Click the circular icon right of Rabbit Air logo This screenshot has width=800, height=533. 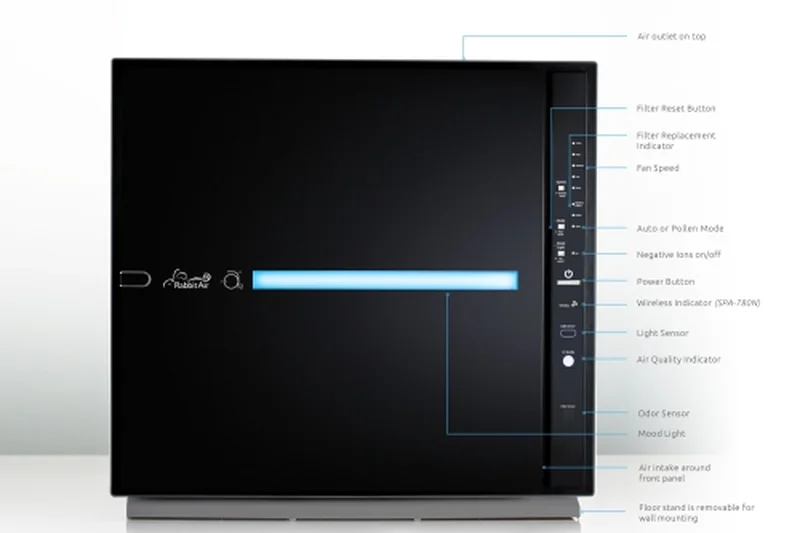(x=232, y=279)
